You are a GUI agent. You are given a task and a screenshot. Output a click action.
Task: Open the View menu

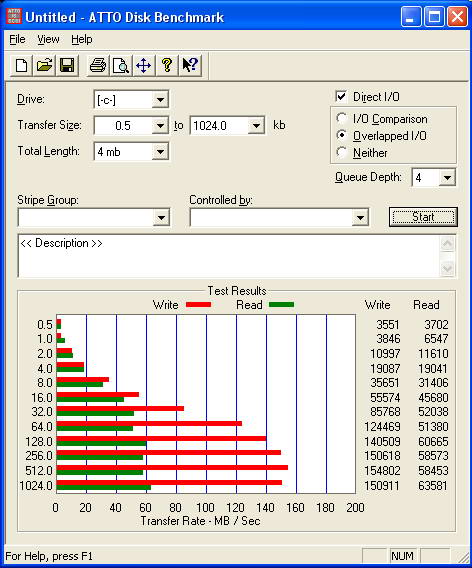coord(48,39)
